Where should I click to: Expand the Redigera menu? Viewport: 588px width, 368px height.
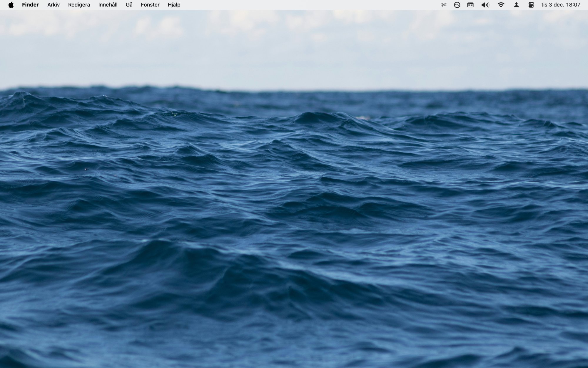[x=79, y=5]
